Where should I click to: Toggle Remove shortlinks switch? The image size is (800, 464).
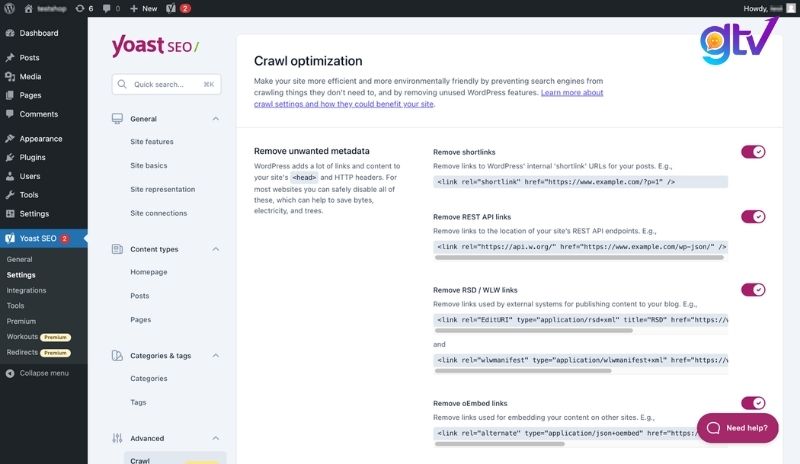[x=753, y=152]
